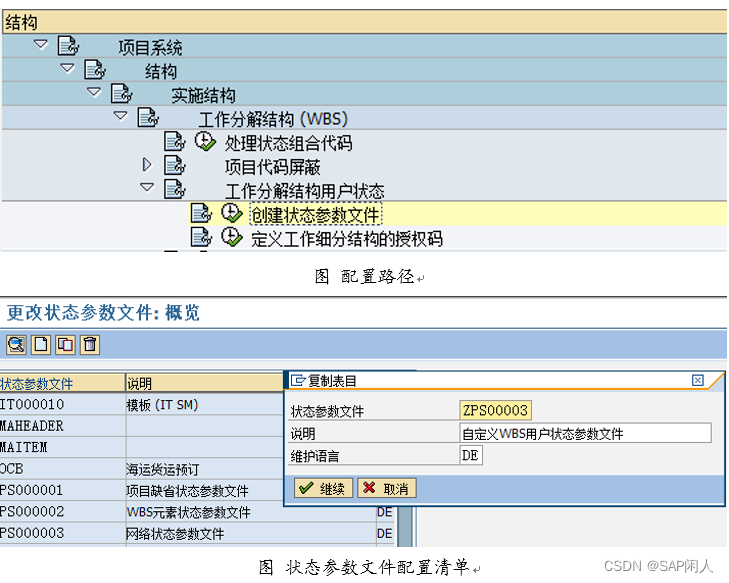Select 项目代码屏蔽 tree entry

[x=272, y=167]
